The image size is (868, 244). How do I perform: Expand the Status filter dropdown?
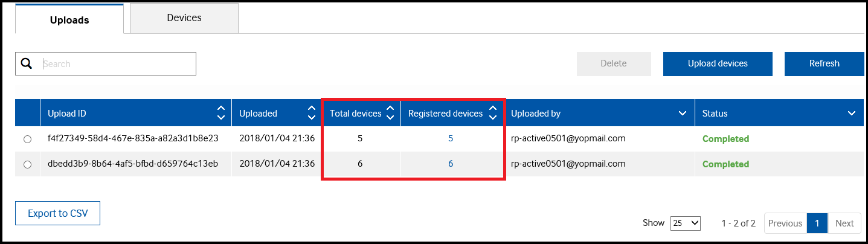(852, 114)
